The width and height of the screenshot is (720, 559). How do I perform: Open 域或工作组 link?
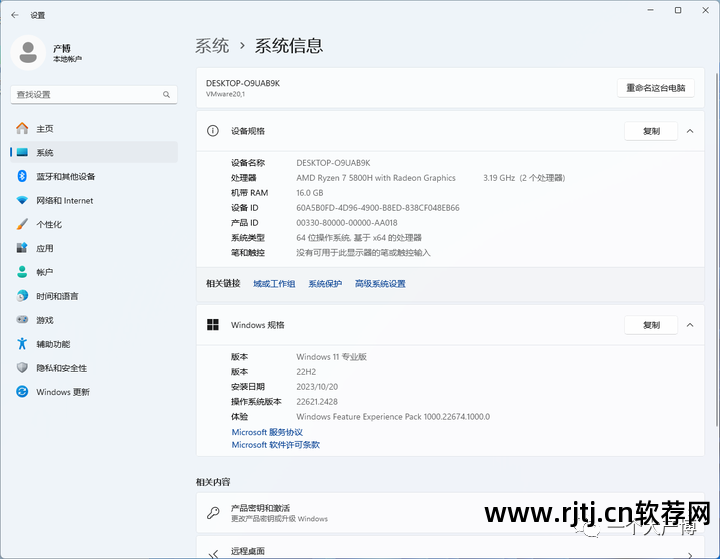(x=274, y=284)
